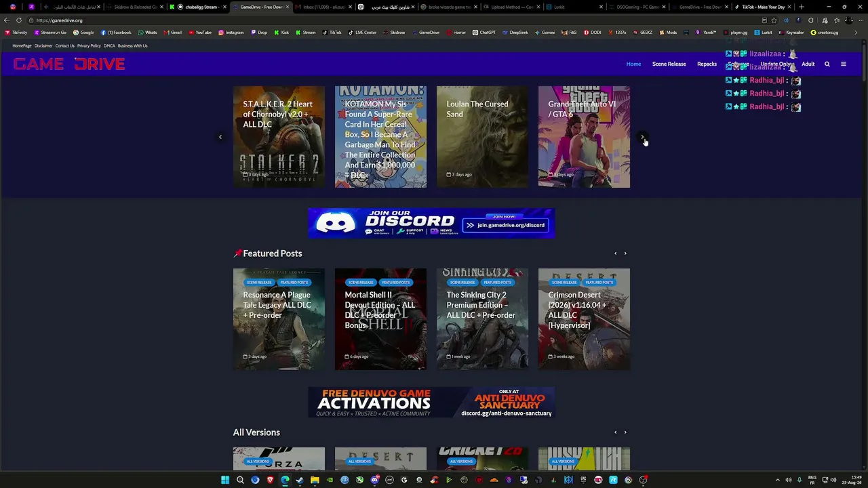Open the Home menu item
868x488 pixels.
tap(633, 64)
